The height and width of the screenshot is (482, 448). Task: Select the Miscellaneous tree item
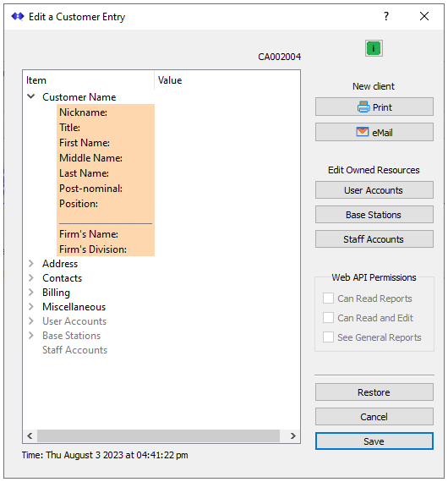click(74, 307)
